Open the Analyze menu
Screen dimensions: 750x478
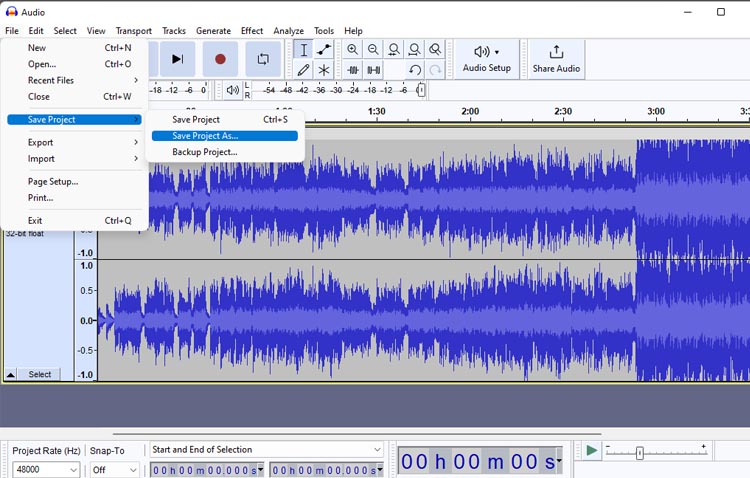[x=288, y=31]
